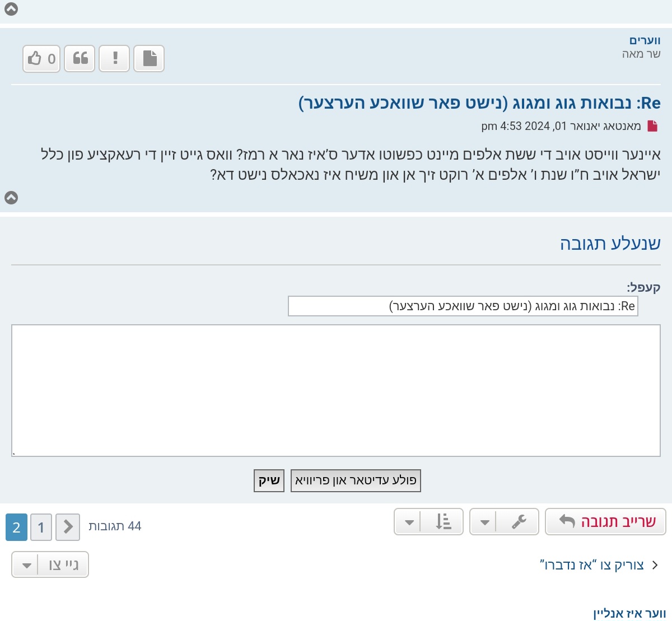Open the wrench topic tools button
Screen dimensions: 672x621
(519, 522)
